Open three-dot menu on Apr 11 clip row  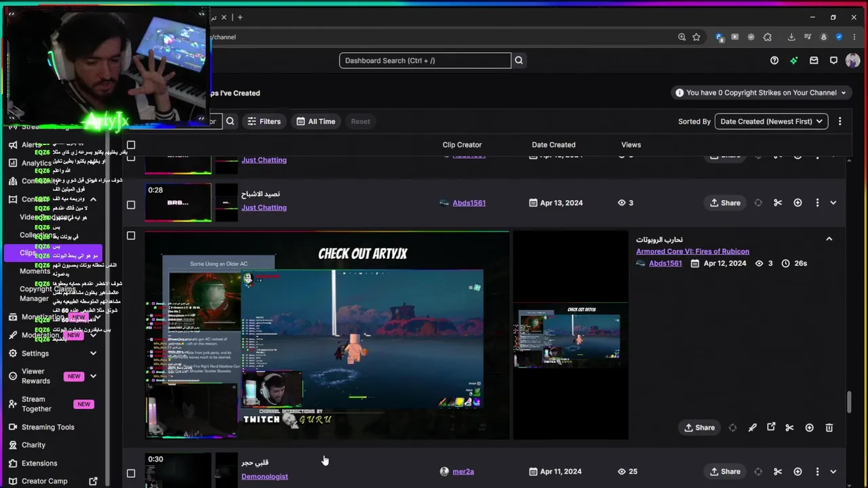point(817,471)
